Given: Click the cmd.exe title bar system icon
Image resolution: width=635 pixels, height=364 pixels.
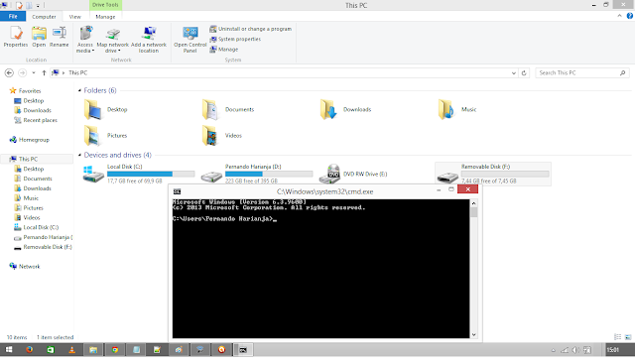Looking at the screenshot, I should (177, 191).
